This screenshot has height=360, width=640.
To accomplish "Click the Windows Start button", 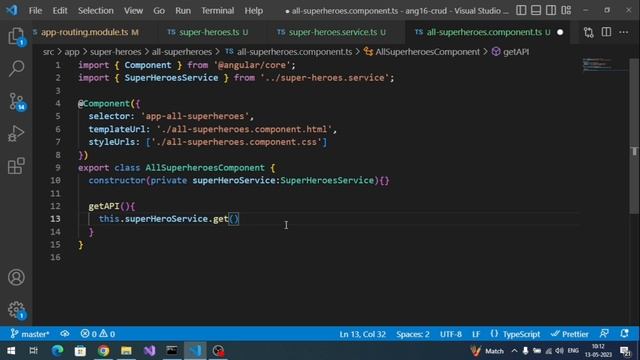I will point(11,351).
